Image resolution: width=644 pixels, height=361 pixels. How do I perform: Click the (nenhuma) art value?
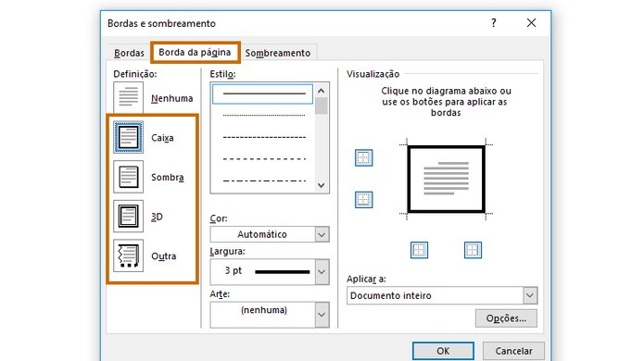(264, 310)
